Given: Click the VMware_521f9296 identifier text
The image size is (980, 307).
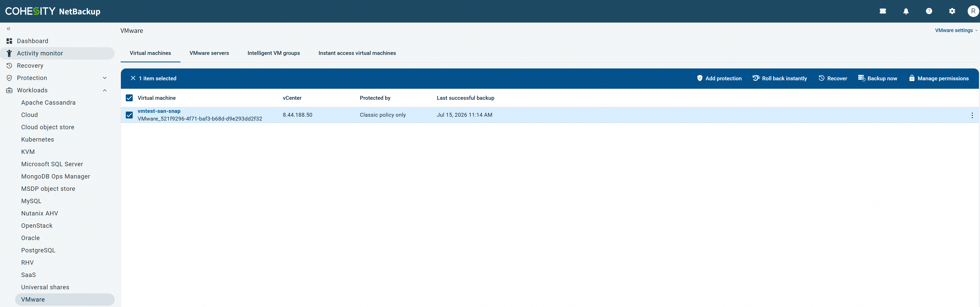Looking at the screenshot, I should tap(200, 118).
